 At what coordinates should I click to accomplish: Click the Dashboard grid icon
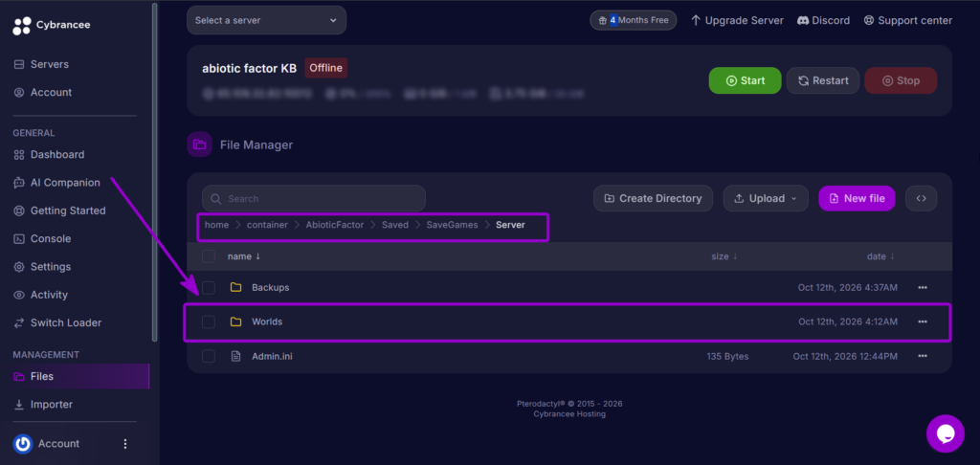(19, 154)
